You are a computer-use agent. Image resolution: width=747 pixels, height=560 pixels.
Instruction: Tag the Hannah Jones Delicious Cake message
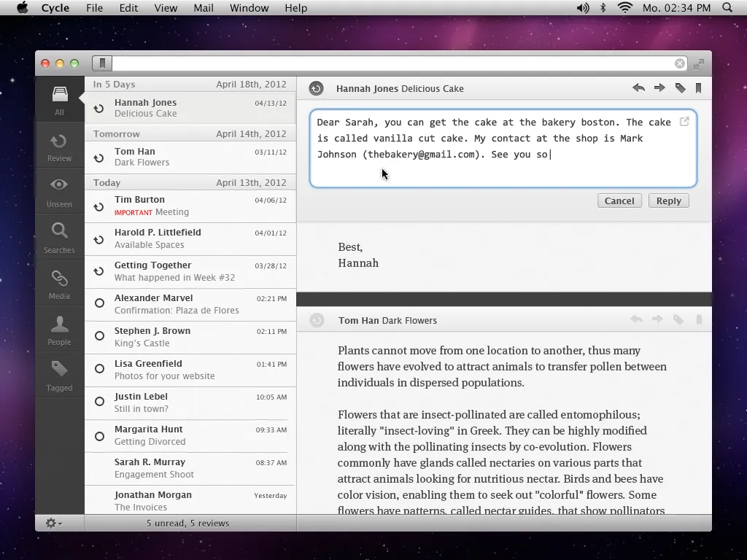click(x=681, y=88)
